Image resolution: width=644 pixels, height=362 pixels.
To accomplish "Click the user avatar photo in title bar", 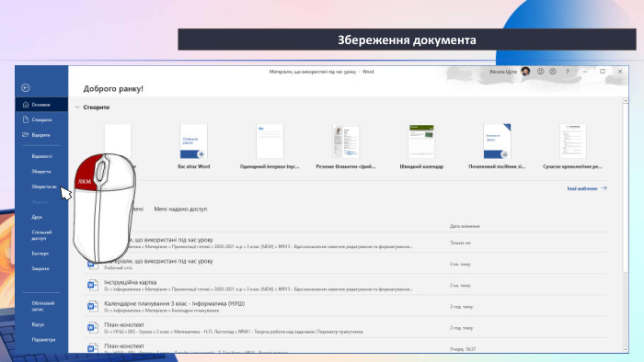I will click(525, 72).
